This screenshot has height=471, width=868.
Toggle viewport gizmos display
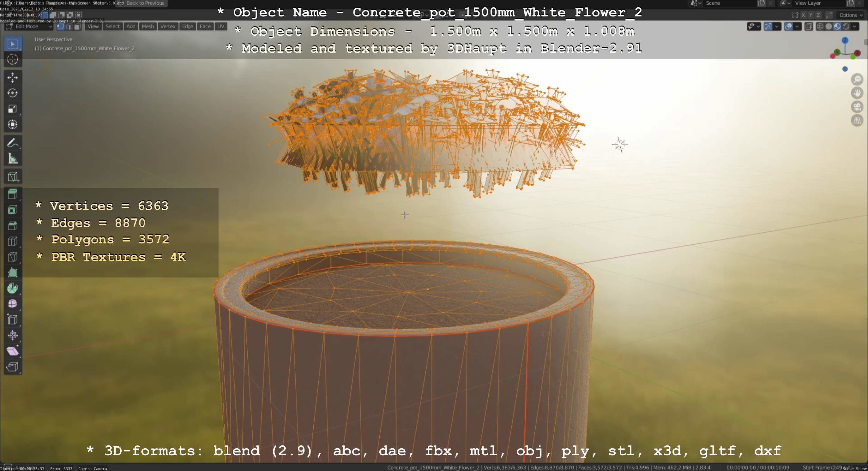[768, 27]
